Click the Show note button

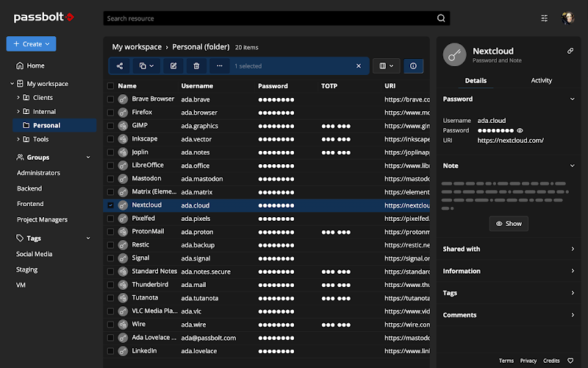[508, 224]
